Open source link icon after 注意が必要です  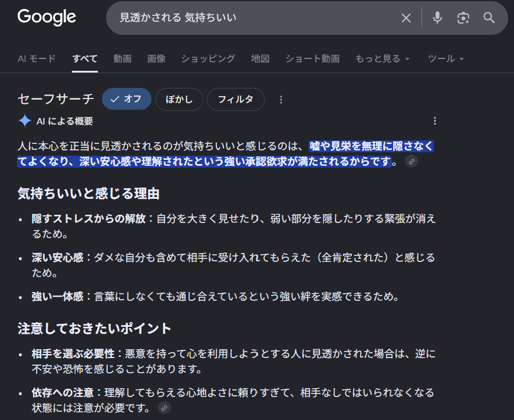pos(164,408)
